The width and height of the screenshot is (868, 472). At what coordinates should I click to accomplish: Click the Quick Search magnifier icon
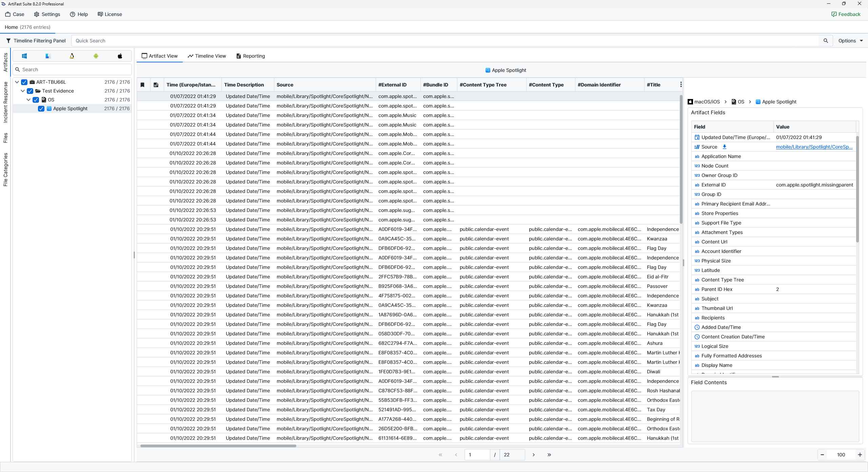pos(826,41)
